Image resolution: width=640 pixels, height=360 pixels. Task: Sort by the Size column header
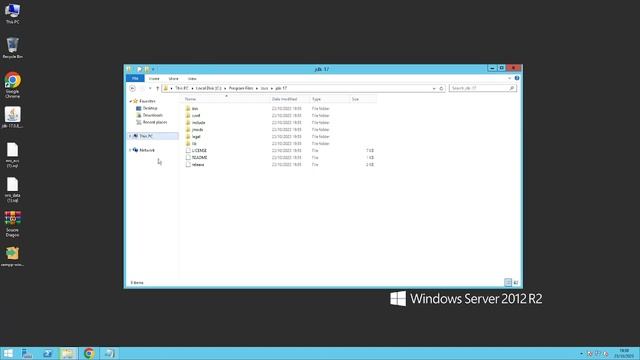pyautogui.click(x=363, y=99)
